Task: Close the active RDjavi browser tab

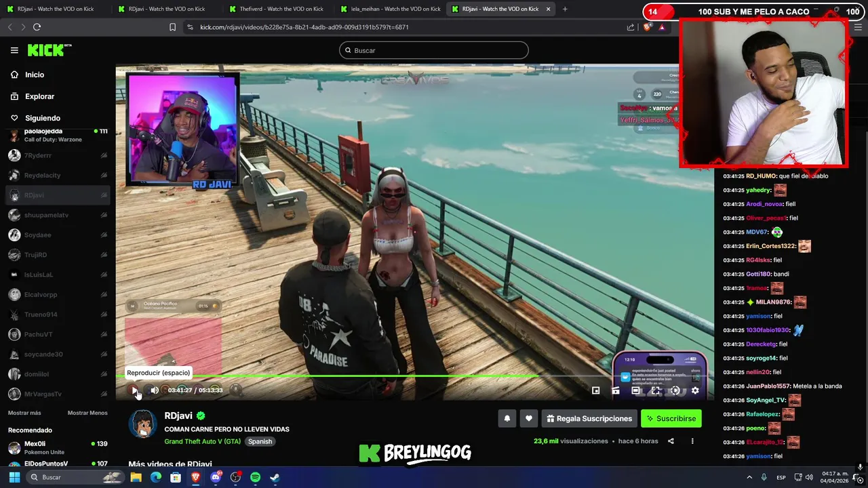Action: [x=547, y=9]
